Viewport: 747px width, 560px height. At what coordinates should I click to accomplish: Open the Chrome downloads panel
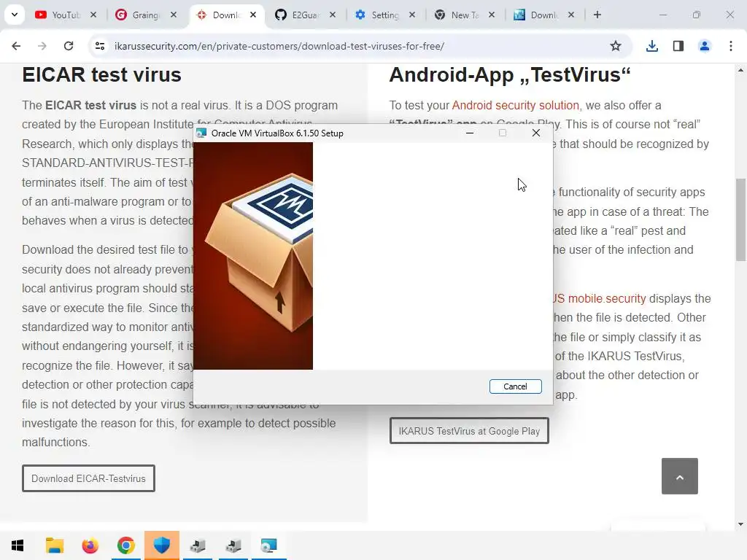click(x=652, y=46)
